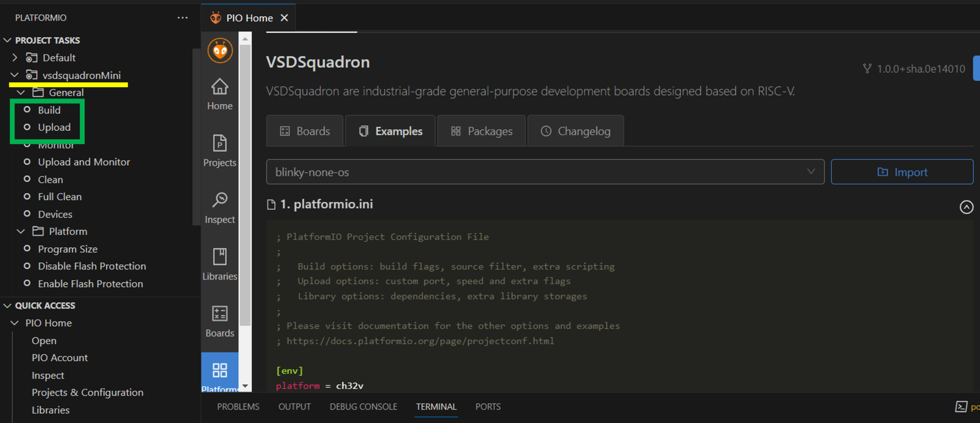The height and width of the screenshot is (423, 980).
Task: Switch to the Changelog tab
Action: click(x=575, y=131)
